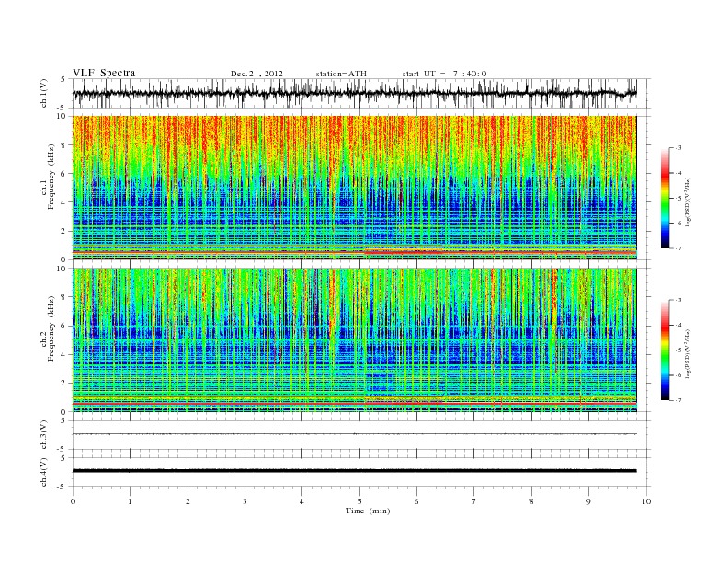Click the "4" kHz tick on the ch.1 frequency axis
The width and height of the screenshot is (728, 563).
click(64, 202)
